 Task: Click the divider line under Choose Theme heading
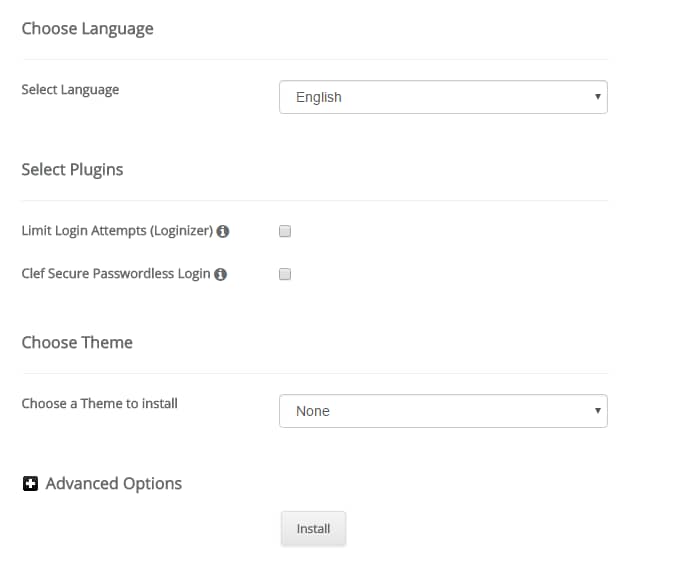[x=315, y=374]
